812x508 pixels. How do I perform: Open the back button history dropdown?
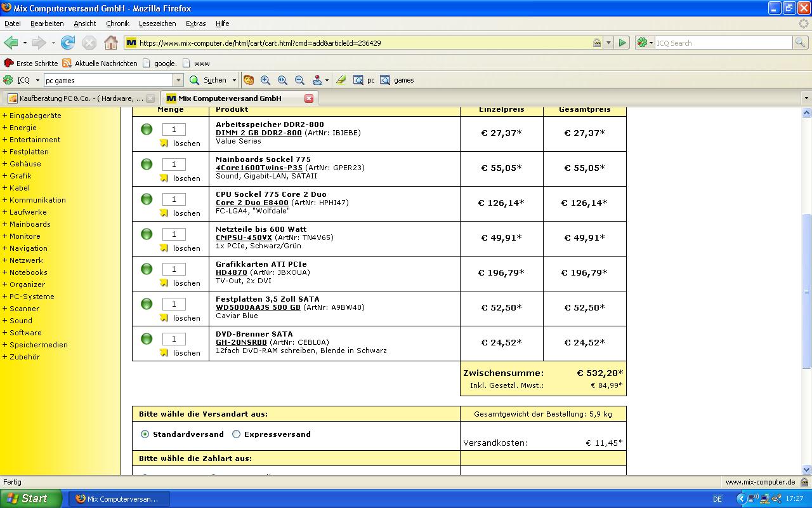tap(25, 43)
